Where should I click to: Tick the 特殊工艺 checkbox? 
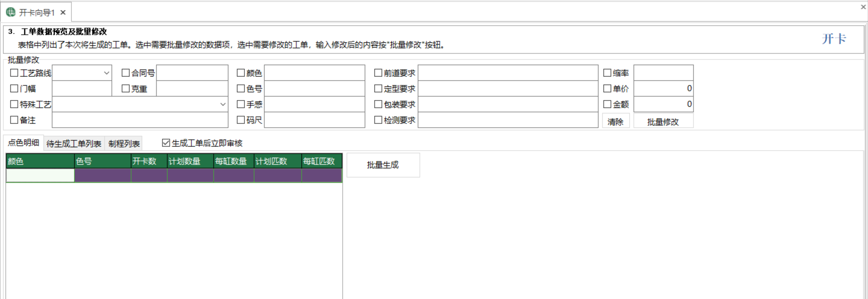coord(14,104)
